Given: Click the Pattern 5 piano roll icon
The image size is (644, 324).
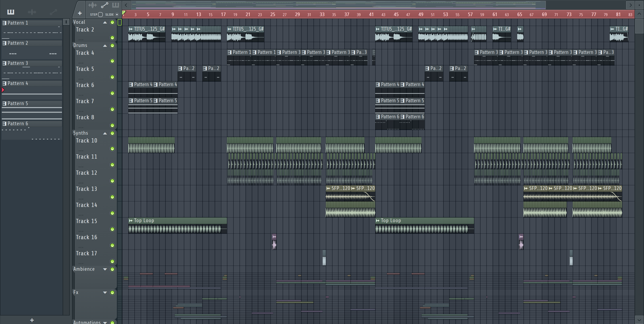Looking at the screenshot, I should 4,104.
